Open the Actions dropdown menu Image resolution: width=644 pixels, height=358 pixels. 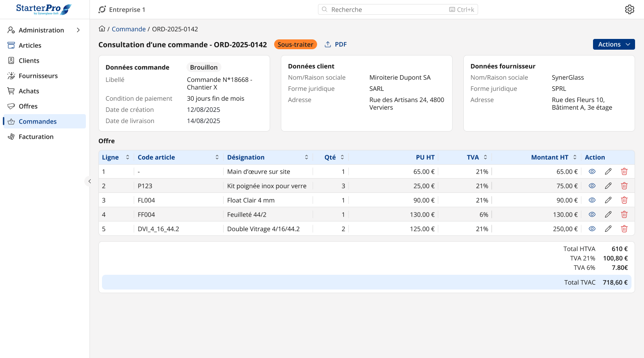point(614,44)
